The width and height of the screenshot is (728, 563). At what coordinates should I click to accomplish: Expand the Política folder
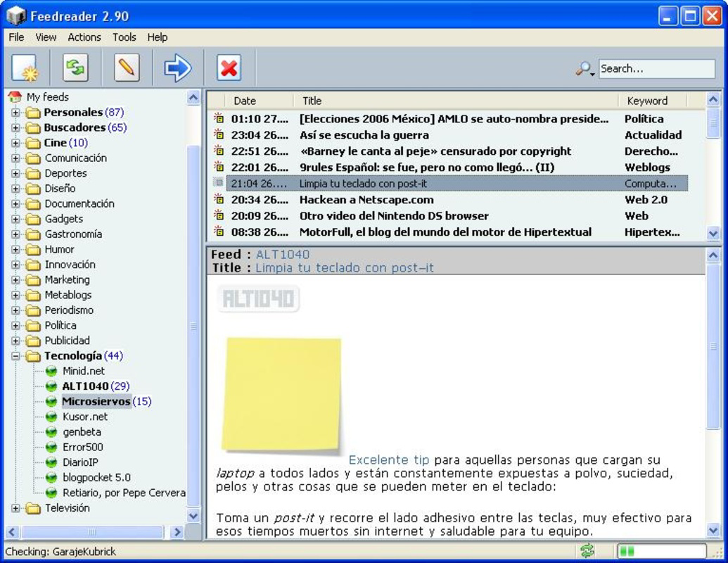click(15, 326)
